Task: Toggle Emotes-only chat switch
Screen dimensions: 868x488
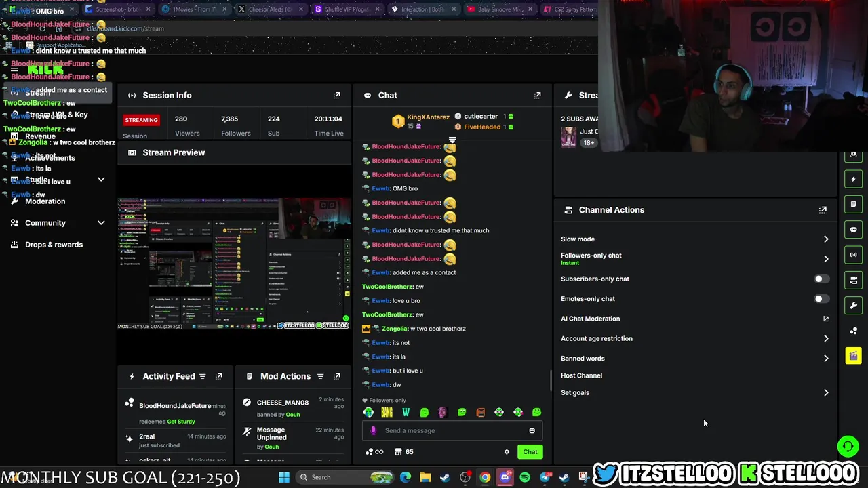Action: (x=821, y=299)
